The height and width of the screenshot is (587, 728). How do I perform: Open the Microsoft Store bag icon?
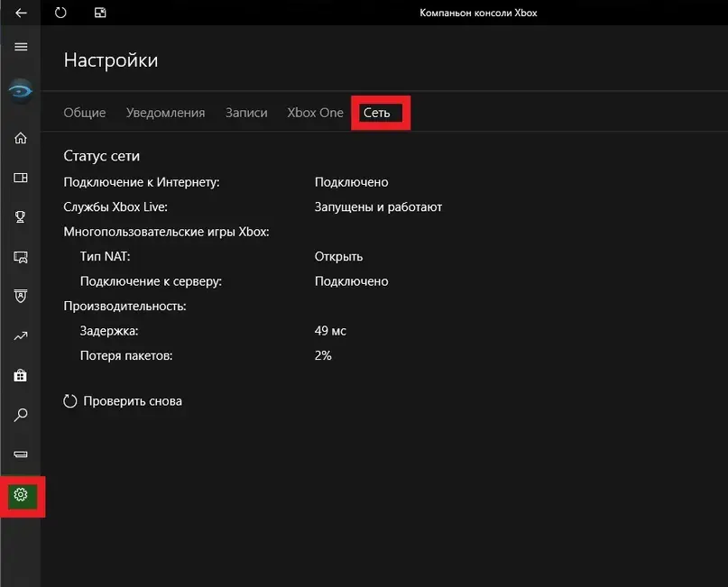coord(21,375)
